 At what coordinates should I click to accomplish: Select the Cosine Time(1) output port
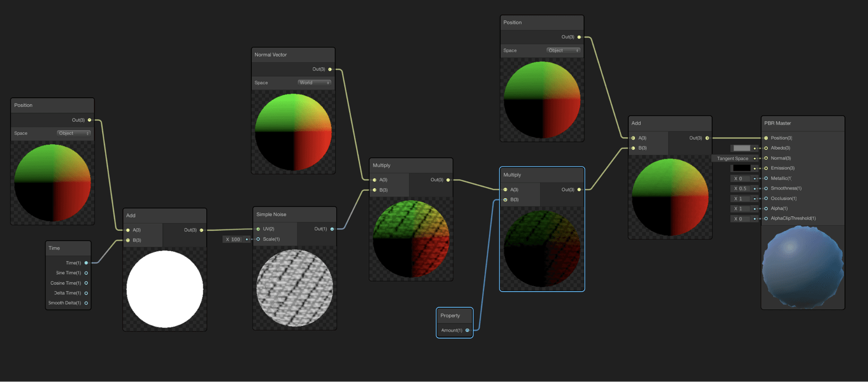86,283
